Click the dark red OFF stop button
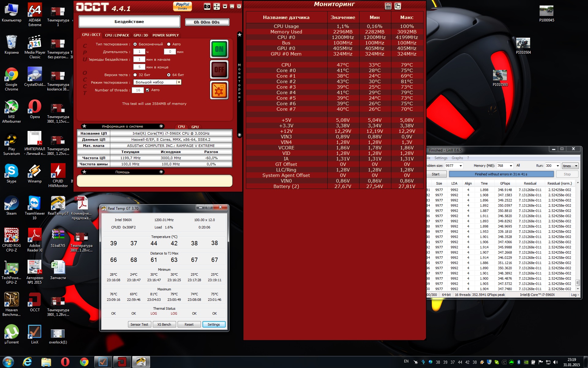This screenshot has height=368, width=588. pyautogui.click(x=219, y=70)
